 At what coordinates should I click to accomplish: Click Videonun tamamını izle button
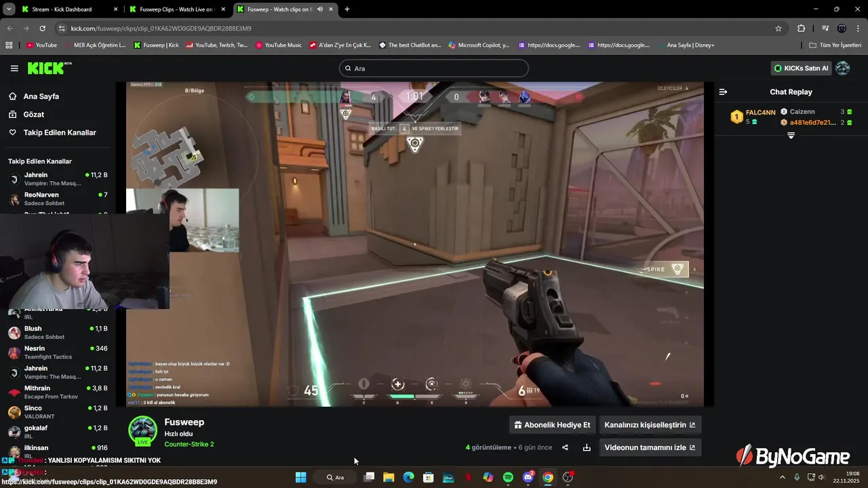pos(650,447)
